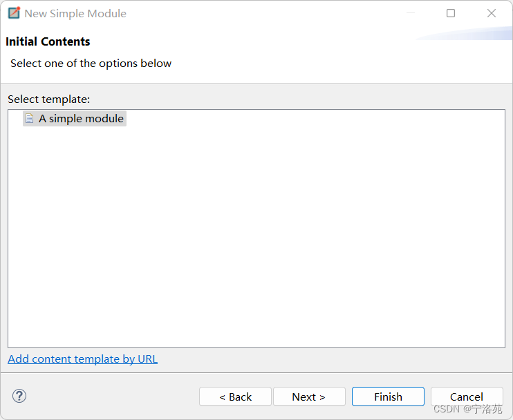The image size is (513, 420).
Task: Proceed with the Next > button
Action: coord(309,397)
